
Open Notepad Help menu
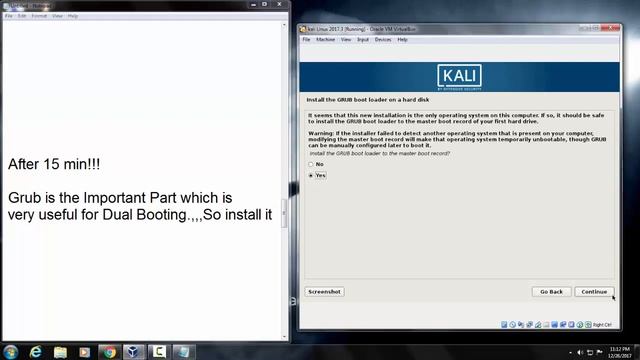[73, 16]
